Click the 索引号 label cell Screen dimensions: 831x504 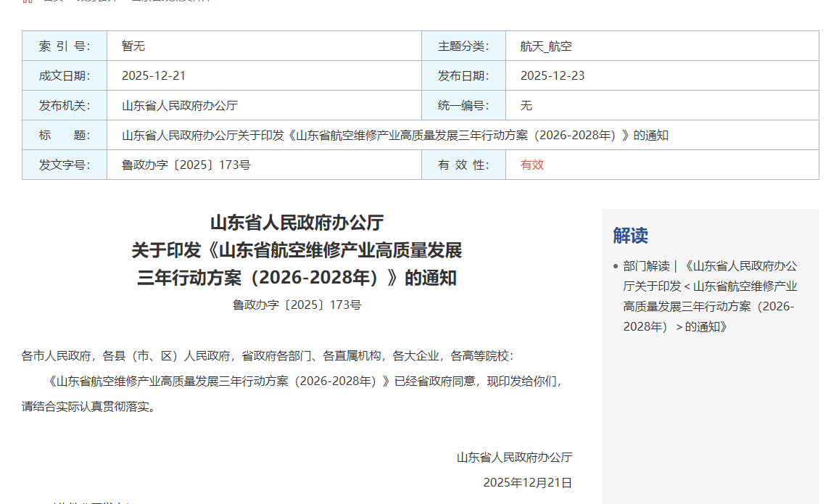[x=65, y=46]
